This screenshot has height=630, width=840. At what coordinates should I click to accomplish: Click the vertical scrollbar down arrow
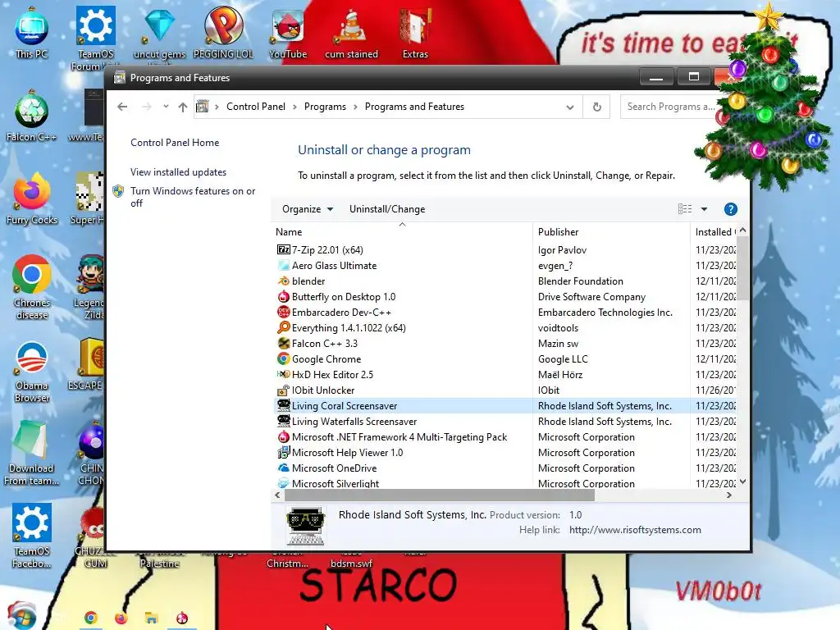[x=742, y=482]
